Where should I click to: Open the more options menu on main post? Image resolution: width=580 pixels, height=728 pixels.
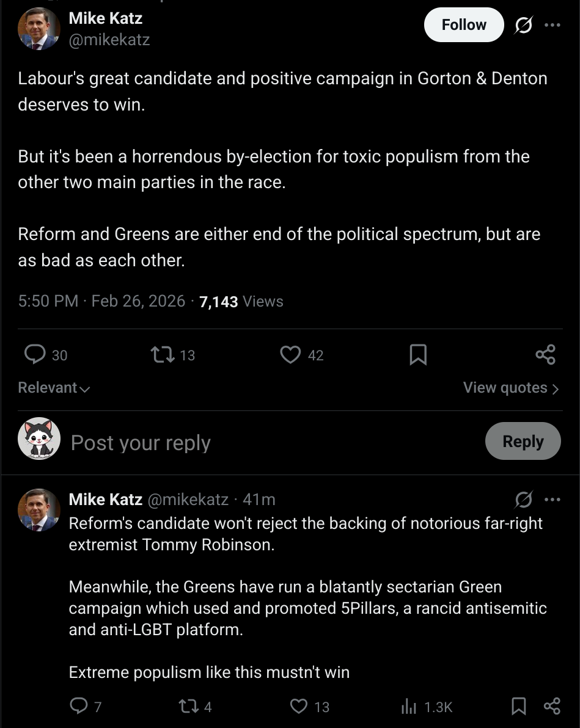552,25
